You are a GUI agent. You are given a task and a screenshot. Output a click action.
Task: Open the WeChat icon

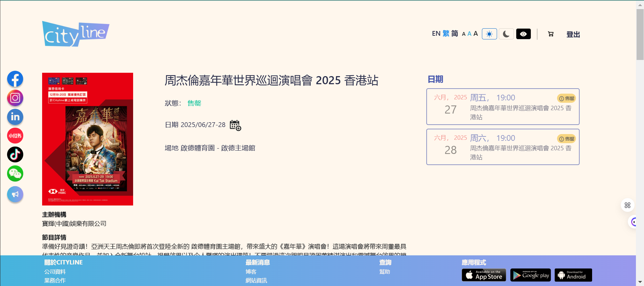coord(15,173)
